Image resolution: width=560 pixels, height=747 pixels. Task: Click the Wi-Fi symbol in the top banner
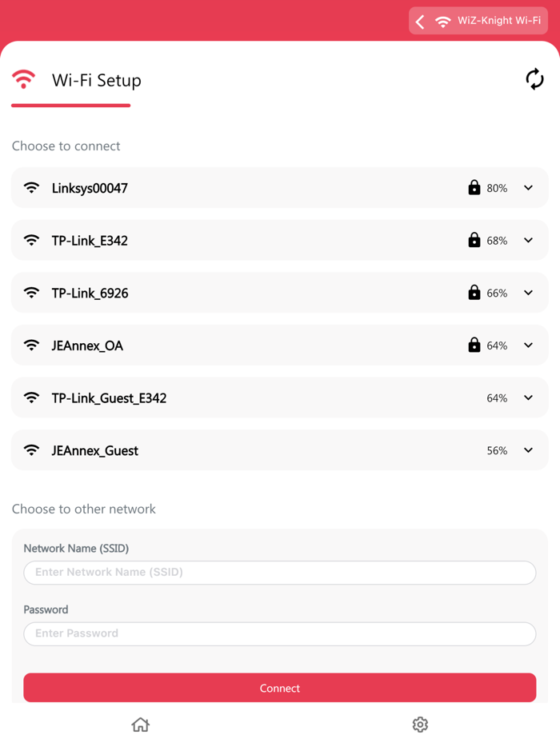[443, 21]
